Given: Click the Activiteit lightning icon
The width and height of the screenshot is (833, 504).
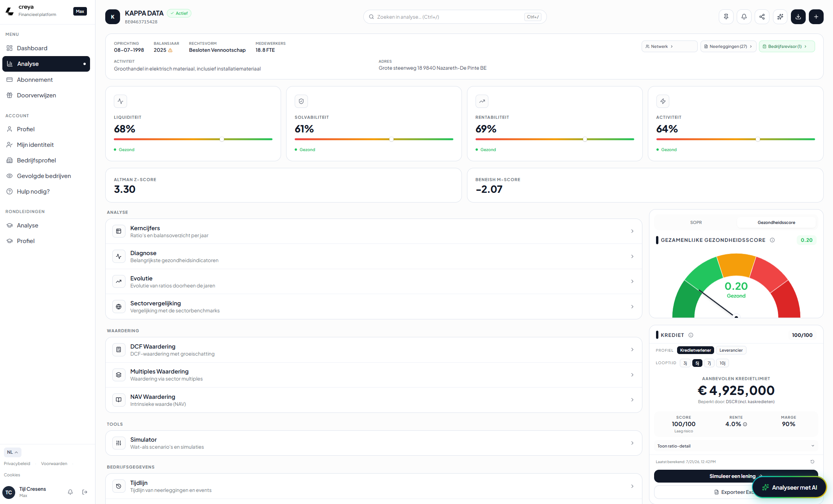Looking at the screenshot, I should [663, 101].
